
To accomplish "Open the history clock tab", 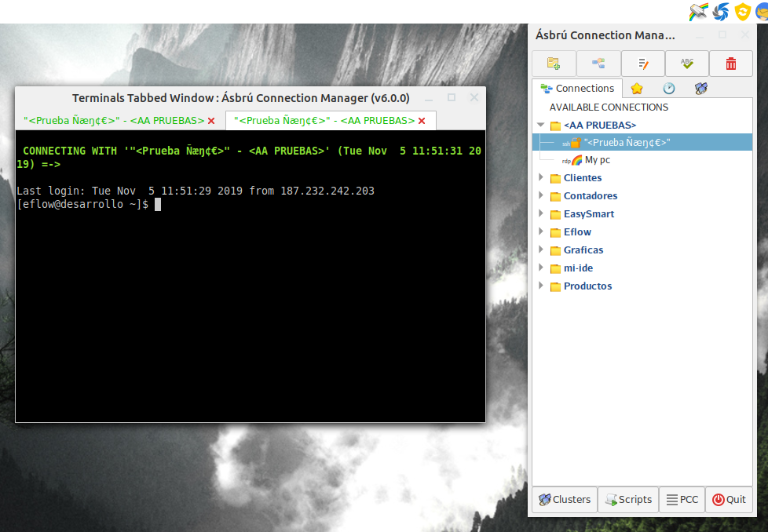I will [668, 88].
